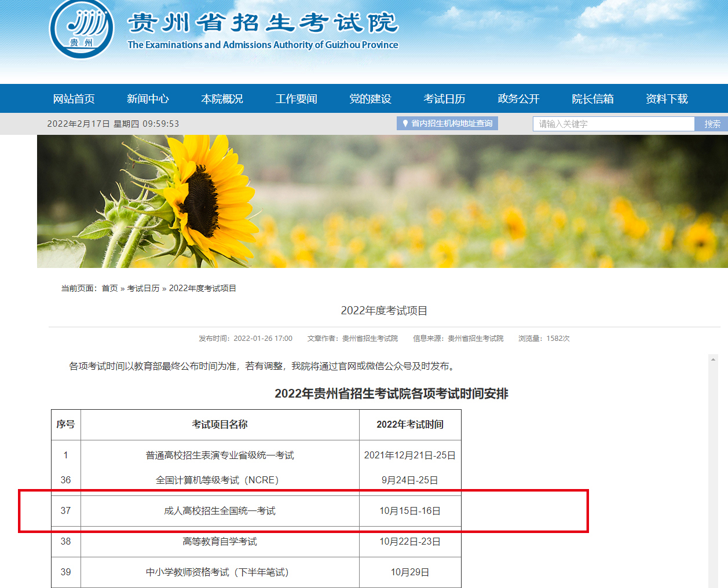This screenshot has width=728, height=588.
Task: Open the 院长信箱 mailbox page
Action: tap(592, 98)
